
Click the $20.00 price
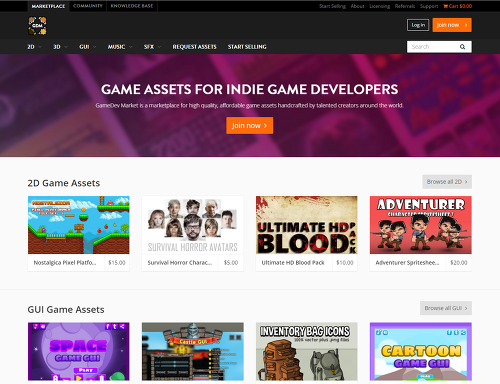coord(459,263)
